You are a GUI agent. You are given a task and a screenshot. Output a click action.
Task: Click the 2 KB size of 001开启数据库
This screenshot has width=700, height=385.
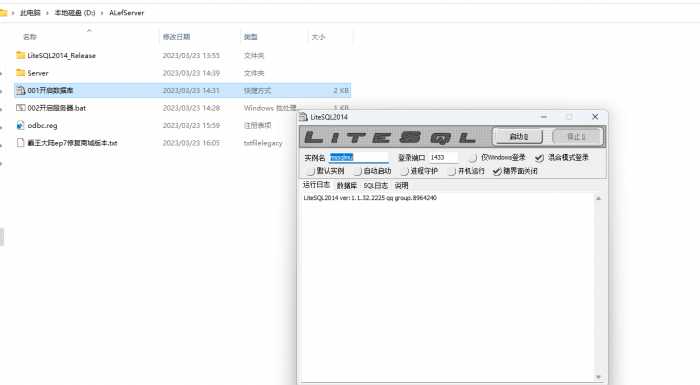(x=341, y=90)
